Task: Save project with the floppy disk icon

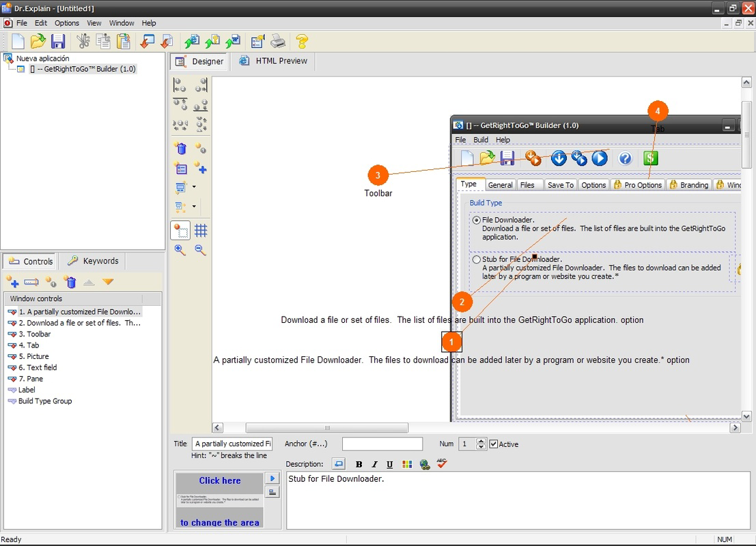Action: pos(58,42)
